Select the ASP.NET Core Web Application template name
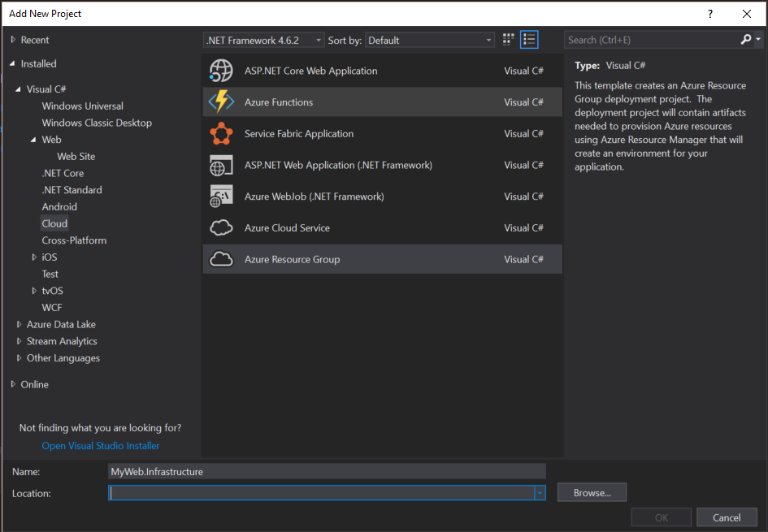768x532 pixels. 311,71
